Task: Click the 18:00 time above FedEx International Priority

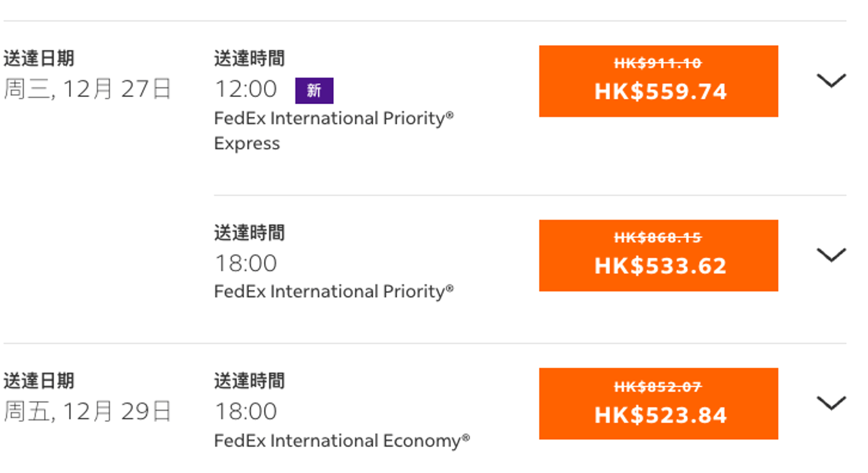Action: tap(246, 263)
